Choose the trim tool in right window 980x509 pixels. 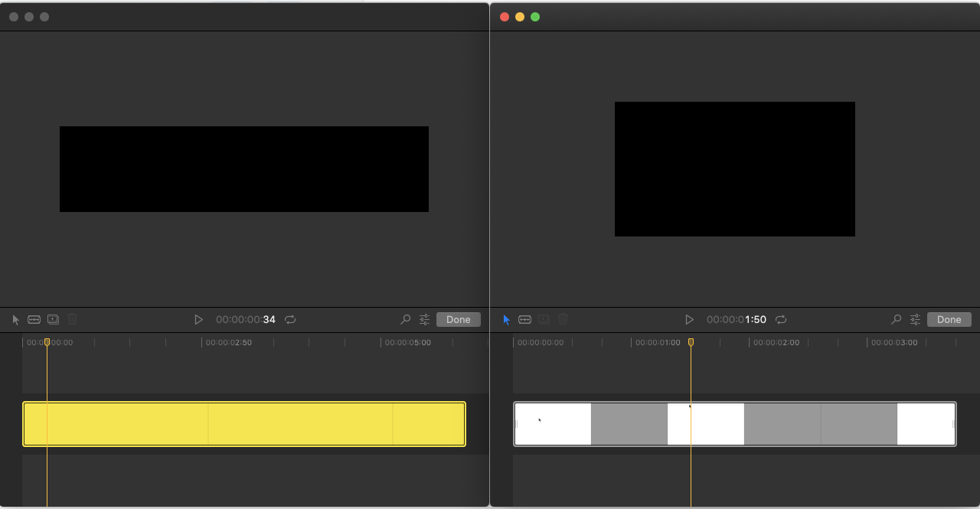[x=524, y=319]
